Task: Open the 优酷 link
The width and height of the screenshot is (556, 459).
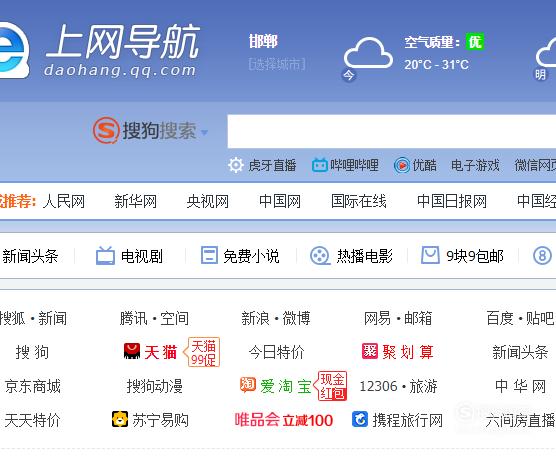Action: coord(424,165)
